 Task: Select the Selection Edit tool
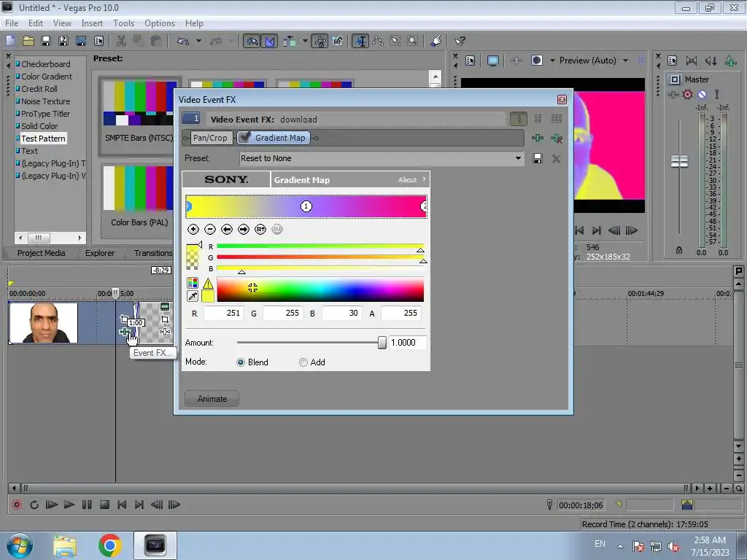tap(395, 41)
